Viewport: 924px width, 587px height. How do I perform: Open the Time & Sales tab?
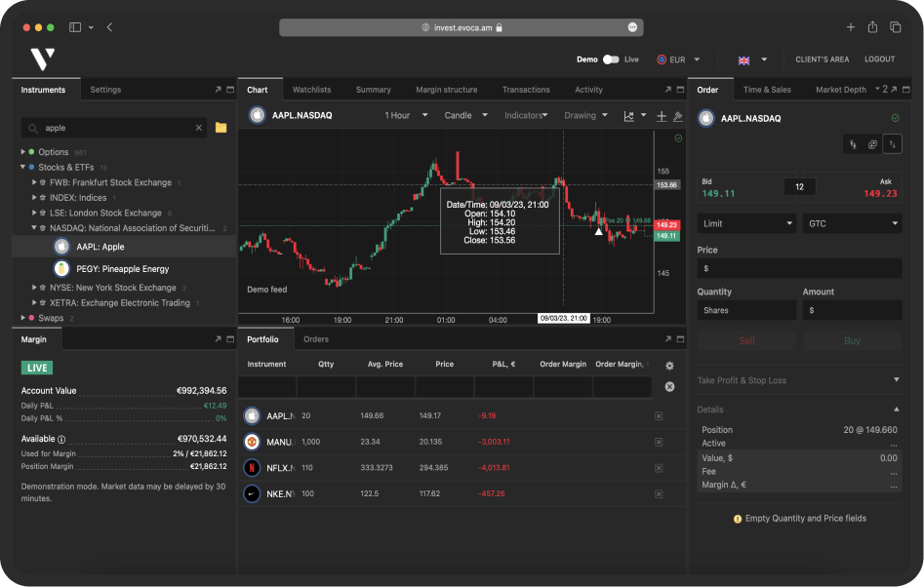(x=767, y=90)
